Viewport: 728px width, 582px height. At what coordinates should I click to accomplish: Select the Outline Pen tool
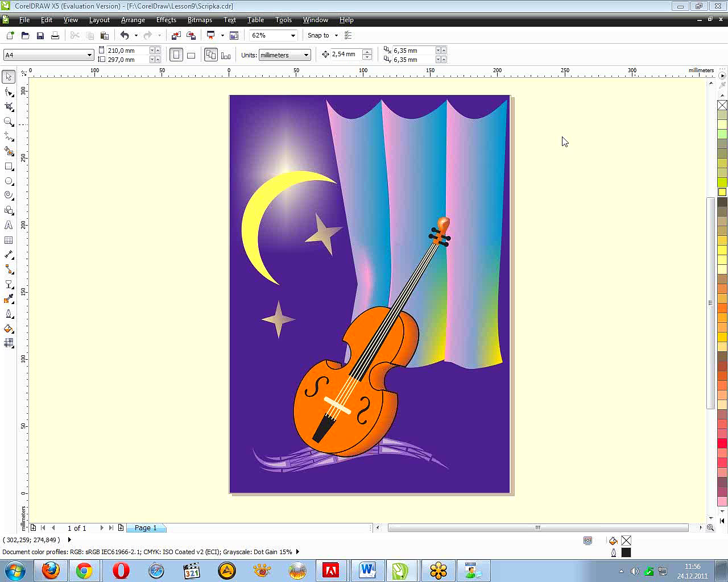9,314
